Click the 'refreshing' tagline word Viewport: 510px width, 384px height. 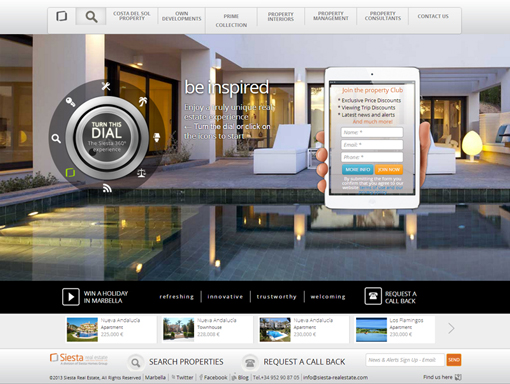[x=176, y=296]
